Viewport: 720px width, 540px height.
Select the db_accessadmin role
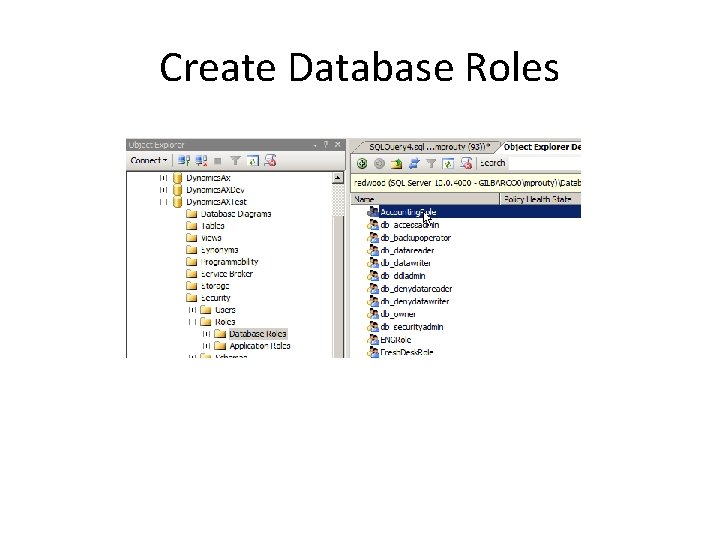(x=410, y=225)
